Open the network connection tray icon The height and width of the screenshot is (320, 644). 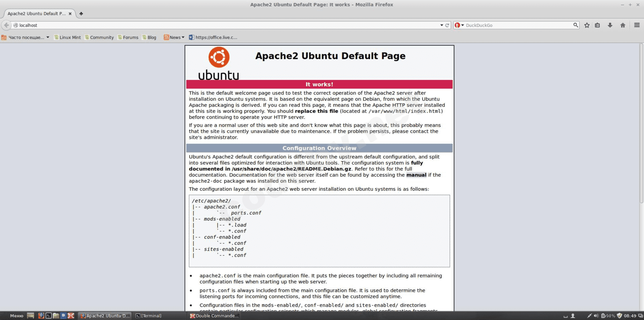click(589, 316)
